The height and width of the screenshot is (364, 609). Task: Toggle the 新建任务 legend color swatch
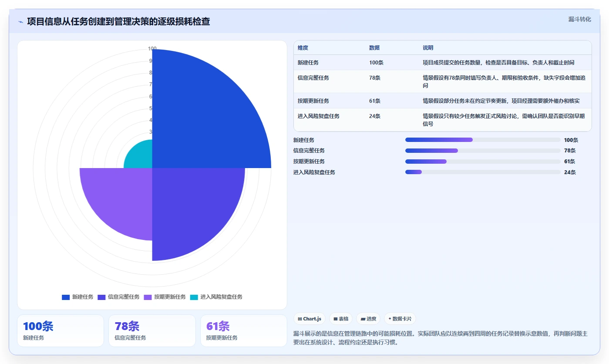pyautogui.click(x=66, y=297)
